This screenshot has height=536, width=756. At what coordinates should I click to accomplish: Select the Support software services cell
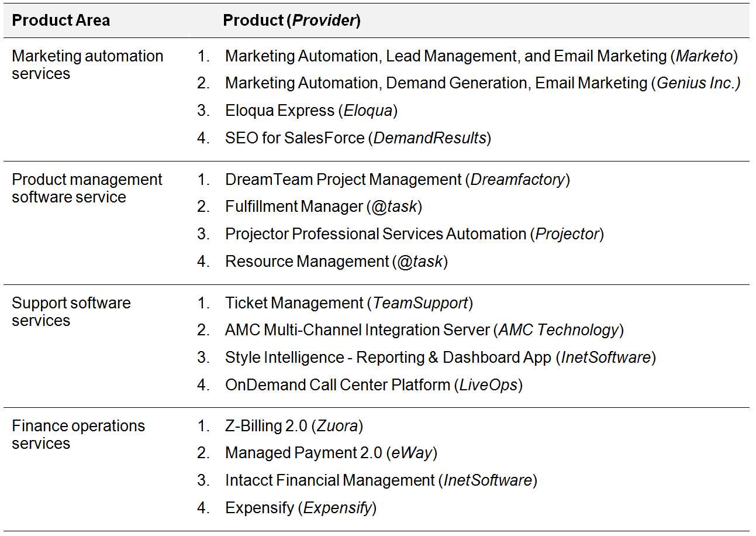click(x=71, y=312)
